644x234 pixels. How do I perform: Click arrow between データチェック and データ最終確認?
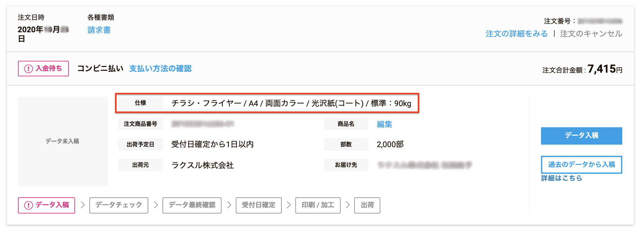156,205
